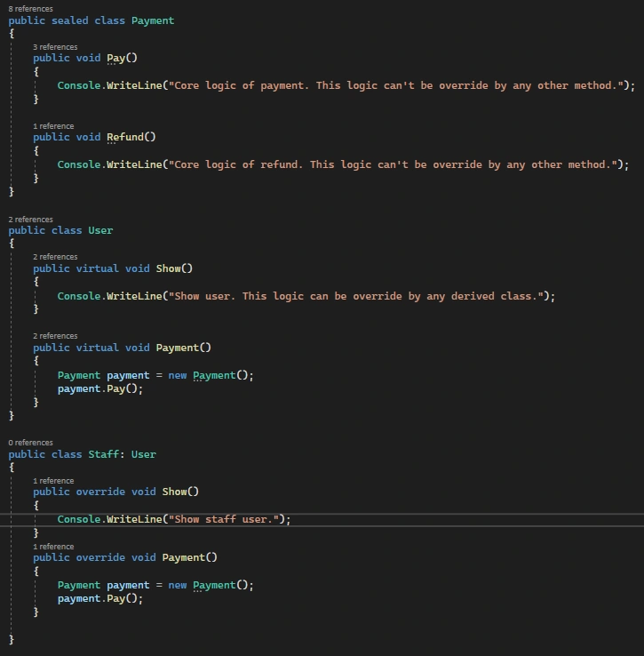Click "new" keyword inside Staff's override Payment method
644x656 pixels.
(x=178, y=585)
